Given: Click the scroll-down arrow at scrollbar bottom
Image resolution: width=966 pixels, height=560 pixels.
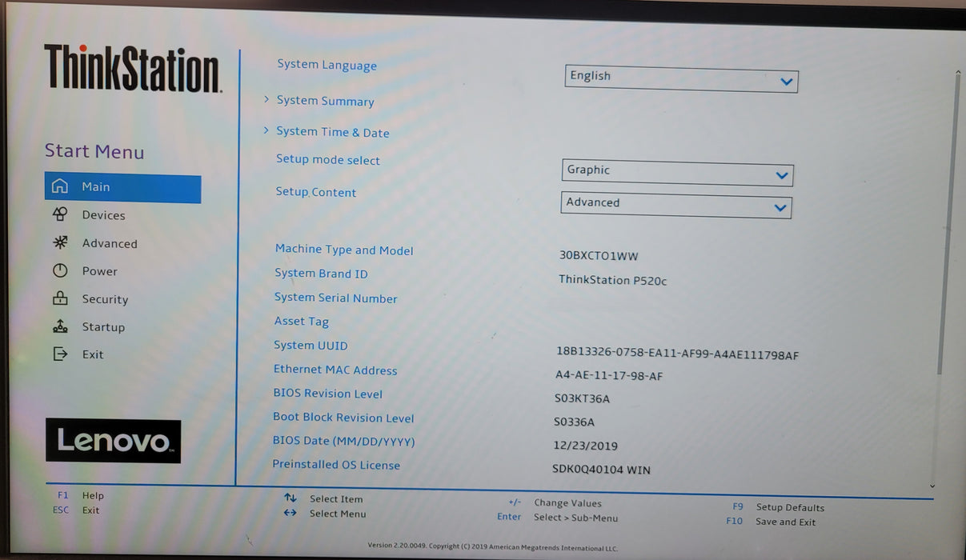Looking at the screenshot, I should pyautogui.click(x=933, y=485).
